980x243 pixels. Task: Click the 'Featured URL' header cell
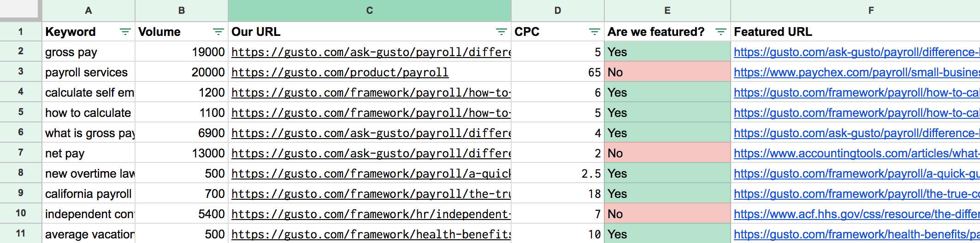tap(856, 32)
